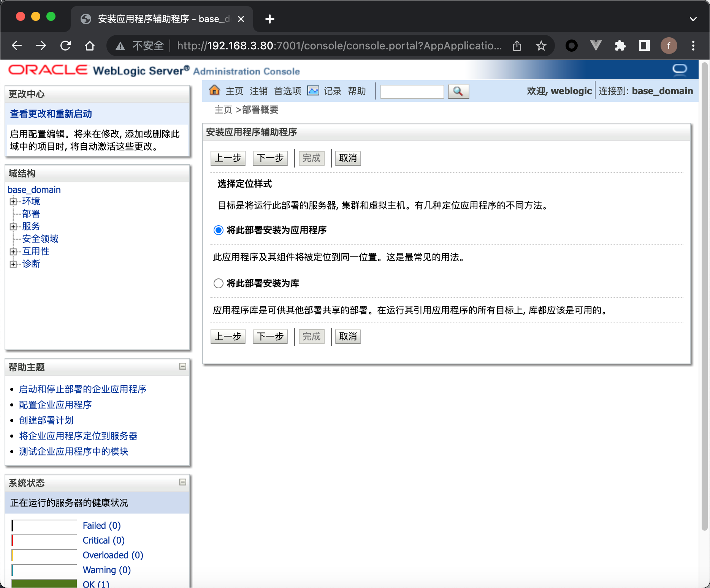Expand the 环境 tree node
Viewport: 710px width, 588px height.
click(13, 201)
